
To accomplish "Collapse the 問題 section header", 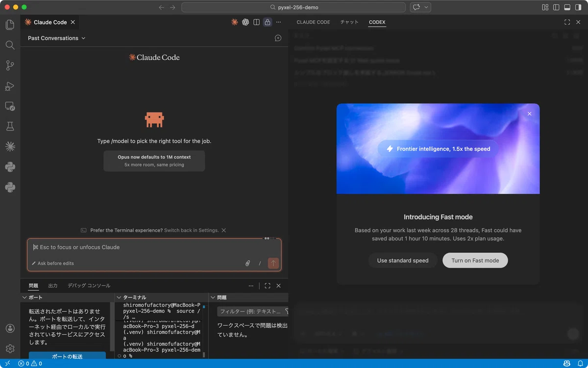I will pyautogui.click(x=248, y=298).
